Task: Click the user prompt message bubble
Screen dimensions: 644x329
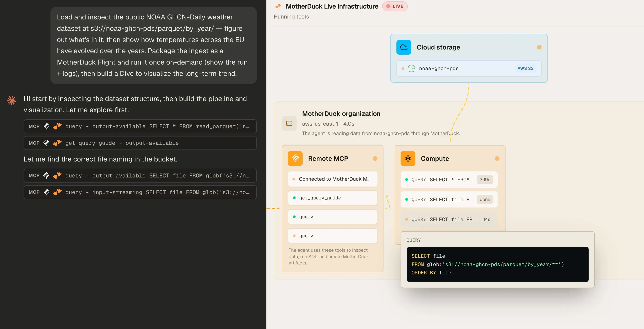Action: click(x=153, y=45)
